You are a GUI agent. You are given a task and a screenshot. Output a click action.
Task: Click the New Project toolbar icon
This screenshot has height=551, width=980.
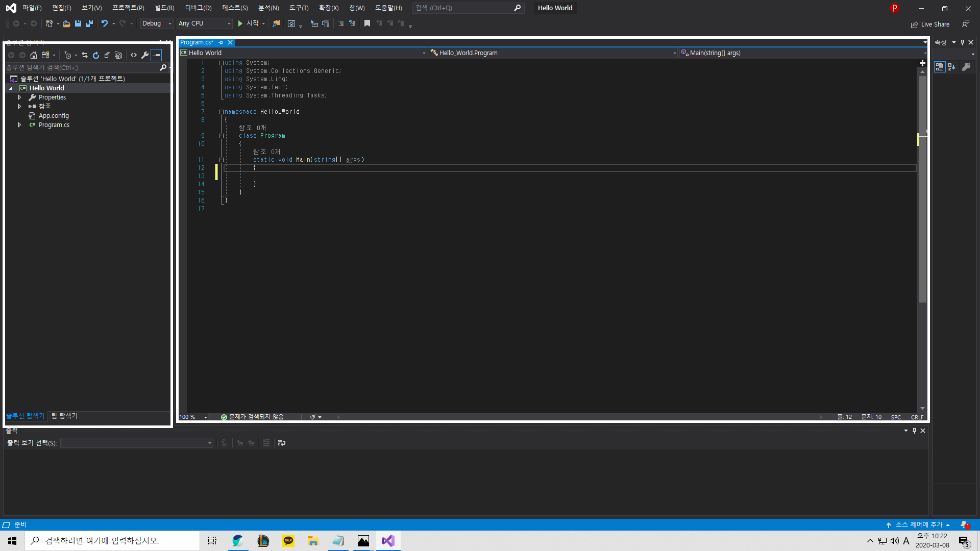tap(50, 23)
